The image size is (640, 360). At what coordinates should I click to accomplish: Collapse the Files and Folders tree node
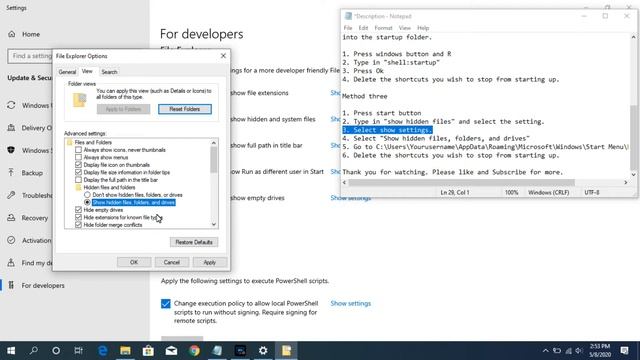click(70, 142)
